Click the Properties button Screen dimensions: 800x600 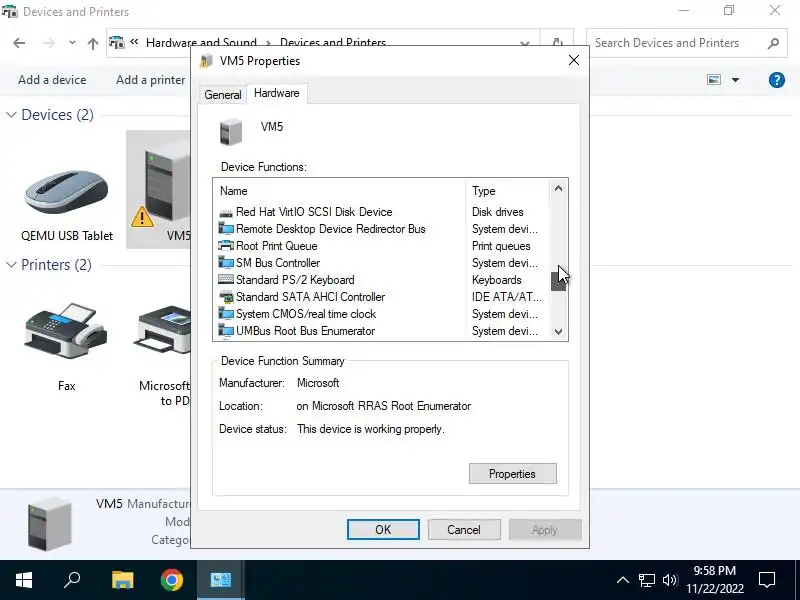pos(512,474)
